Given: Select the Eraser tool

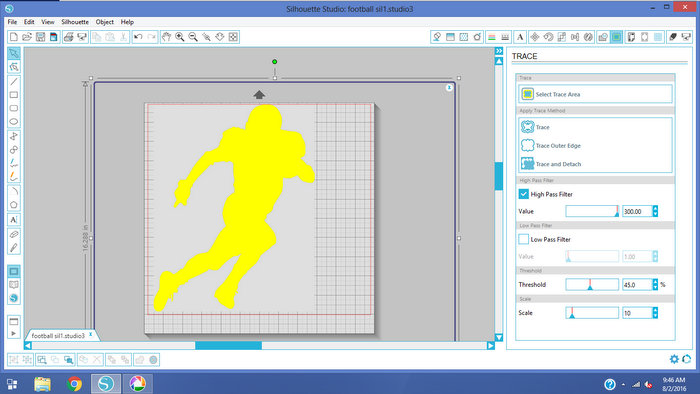Looking at the screenshot, I should click(x=14, y=234).
